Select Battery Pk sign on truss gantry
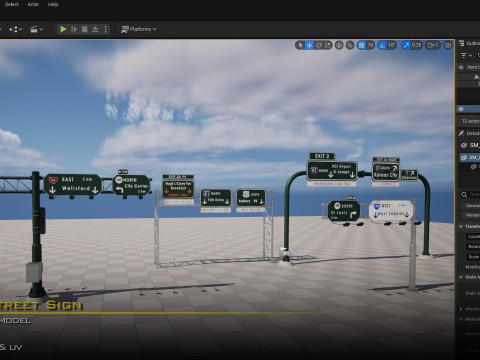This screenshot has width=480, height=360. click(x=251, y=198)
